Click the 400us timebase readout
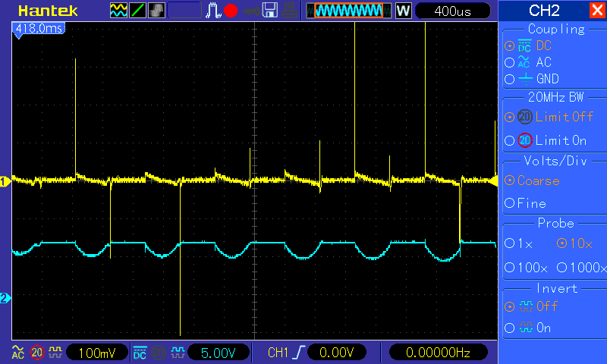Image resolution: width=607 pixels, height=364 pixels. tap(452, 11)
